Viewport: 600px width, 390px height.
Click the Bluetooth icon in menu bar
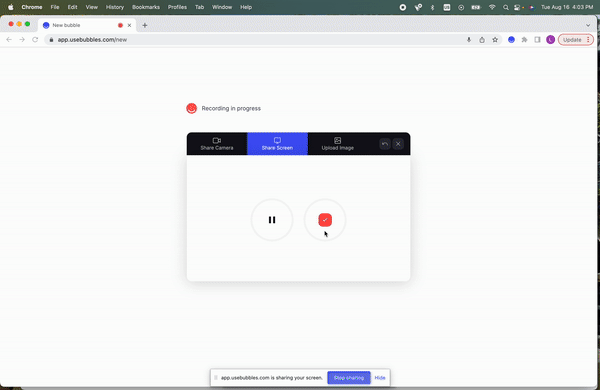coord(432,7)
